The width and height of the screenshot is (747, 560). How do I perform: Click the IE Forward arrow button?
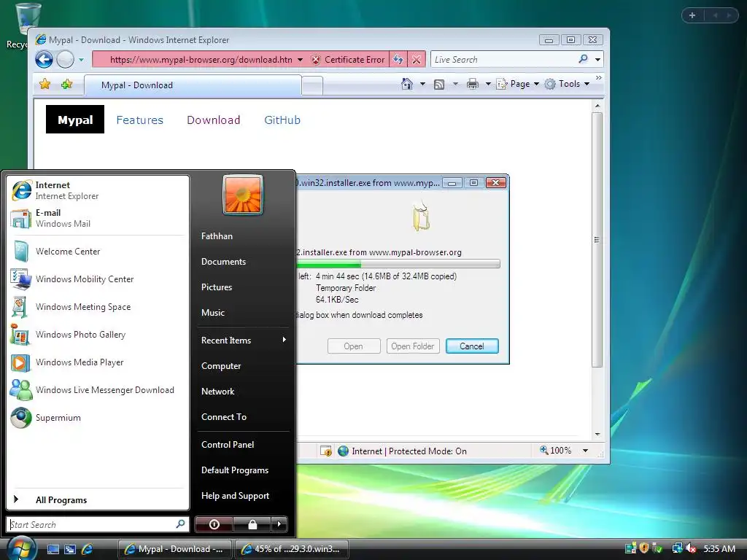tap(65, 60)
